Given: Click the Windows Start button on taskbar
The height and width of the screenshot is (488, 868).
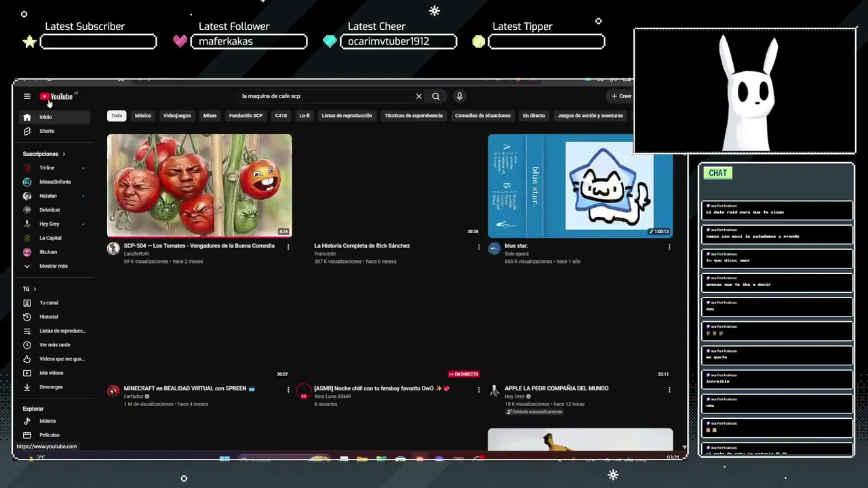Looking at the screenshot, I should pyautogui.click(x=224, y=459).
